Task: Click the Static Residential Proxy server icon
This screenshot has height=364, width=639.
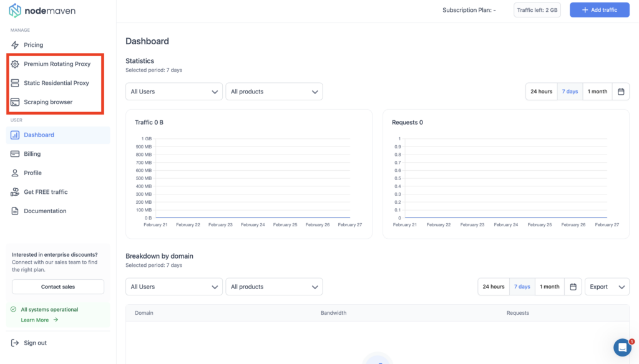Action: coord(15,83)
